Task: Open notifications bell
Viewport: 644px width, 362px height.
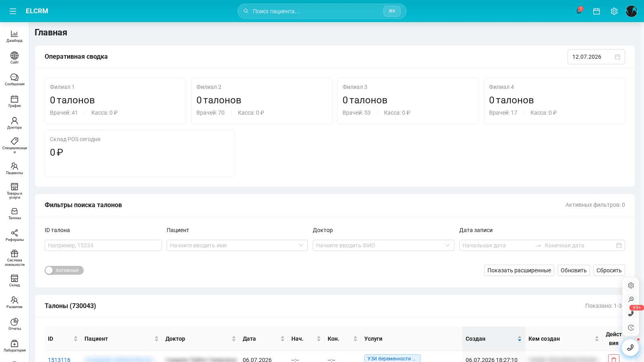Action: pos(579,11)
